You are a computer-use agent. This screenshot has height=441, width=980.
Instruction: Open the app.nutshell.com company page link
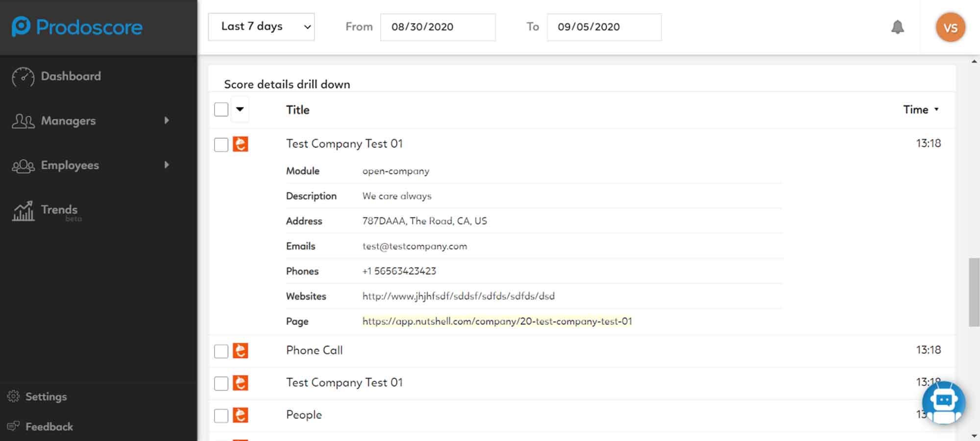(497, 321)
